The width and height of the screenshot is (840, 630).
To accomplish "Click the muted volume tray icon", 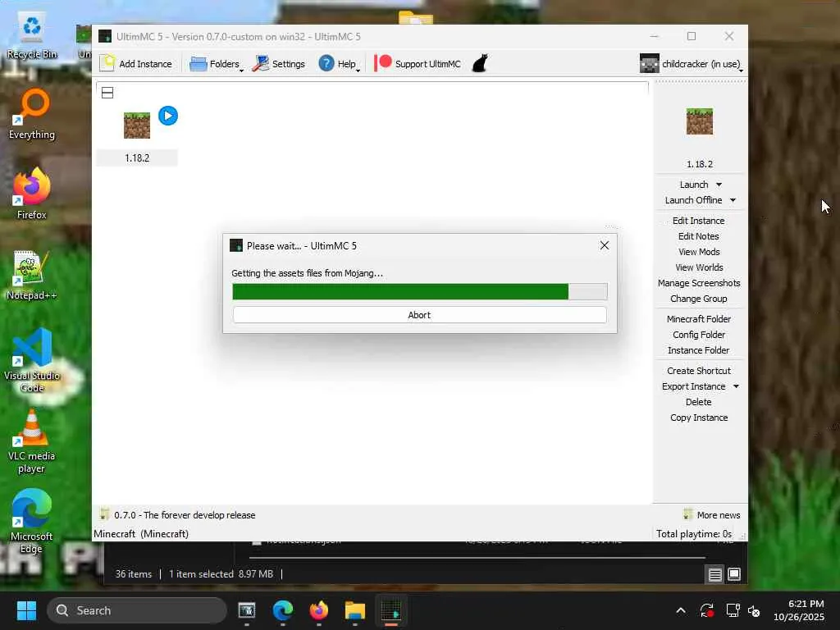I will coord(754,610).
